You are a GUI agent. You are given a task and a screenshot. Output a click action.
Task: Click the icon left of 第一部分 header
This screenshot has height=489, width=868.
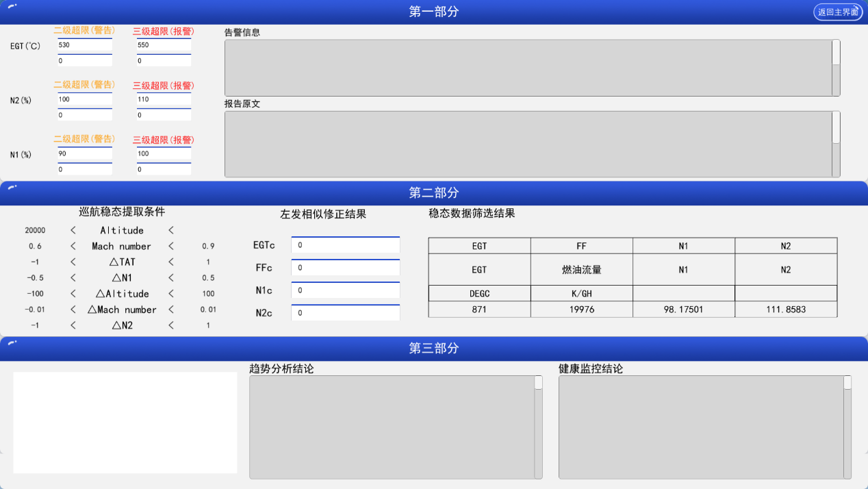[12, 6]
